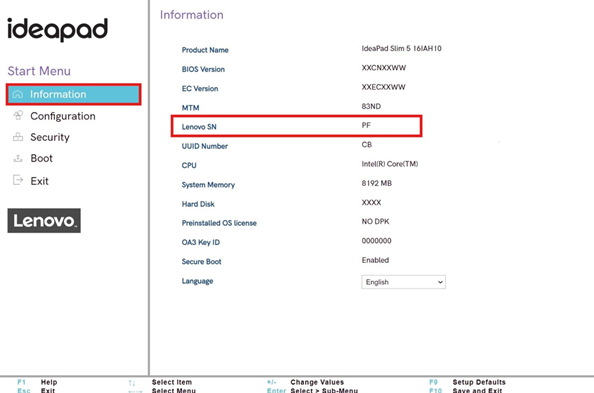
Task: Click the Configuration icon in Start Menu
Action: [18, 115]
